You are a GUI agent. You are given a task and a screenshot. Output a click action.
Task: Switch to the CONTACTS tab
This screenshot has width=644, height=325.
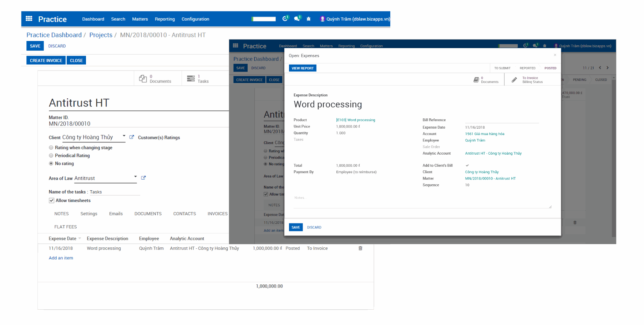point(184,214)
